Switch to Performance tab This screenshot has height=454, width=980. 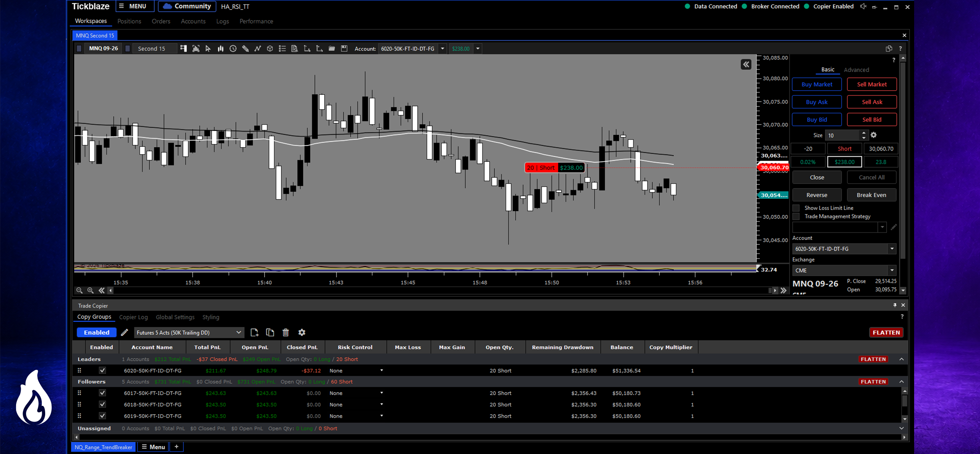point(256,21)
